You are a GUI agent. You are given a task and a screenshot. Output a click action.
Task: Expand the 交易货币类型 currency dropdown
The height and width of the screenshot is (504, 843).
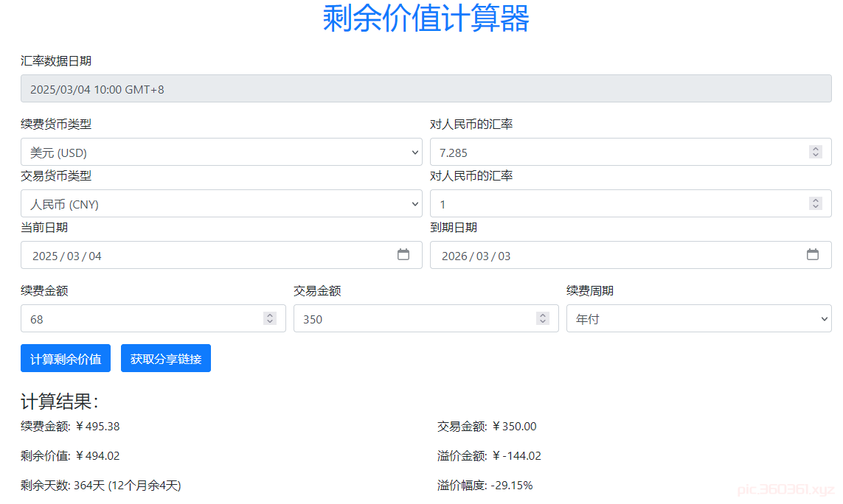(x=221, y=204)
